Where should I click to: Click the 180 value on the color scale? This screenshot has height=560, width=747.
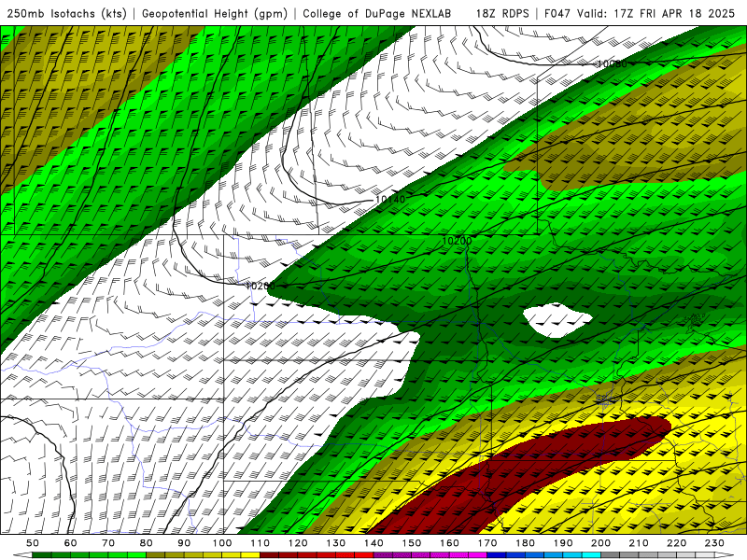tap(525, 543)
